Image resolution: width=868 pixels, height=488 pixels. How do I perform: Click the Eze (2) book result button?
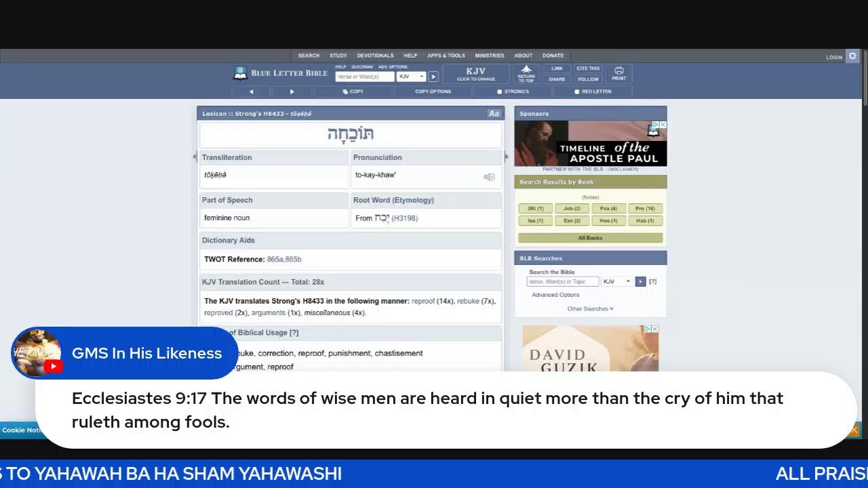coord(572,221)
